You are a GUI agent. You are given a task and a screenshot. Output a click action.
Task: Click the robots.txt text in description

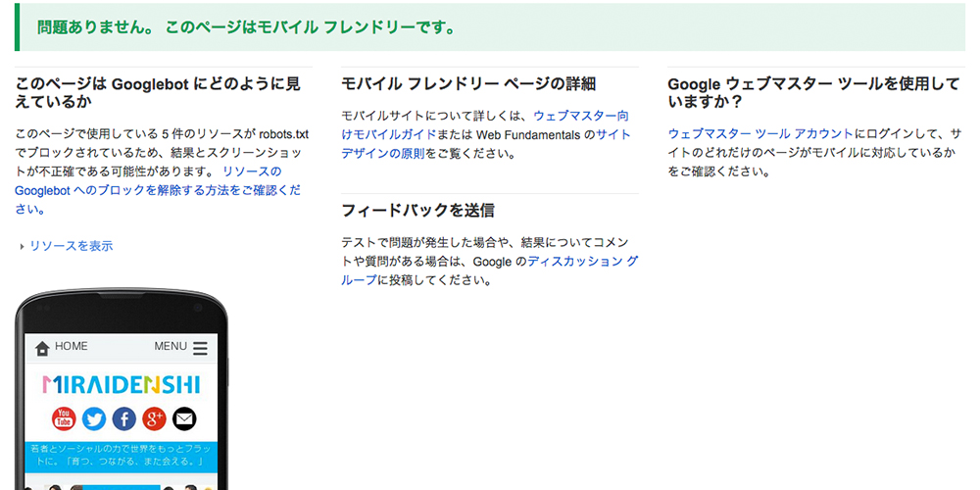pyautogui.click(x=284, y=133)
